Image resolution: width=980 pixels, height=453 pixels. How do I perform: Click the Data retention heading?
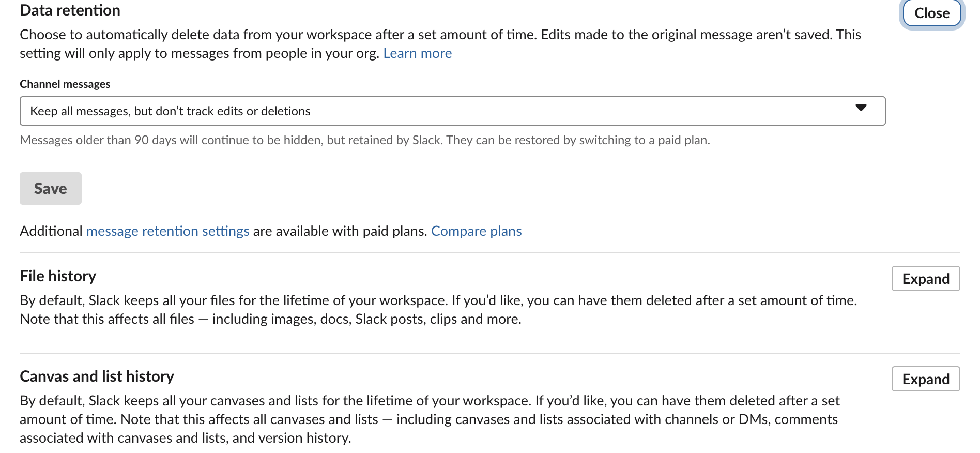70,10
